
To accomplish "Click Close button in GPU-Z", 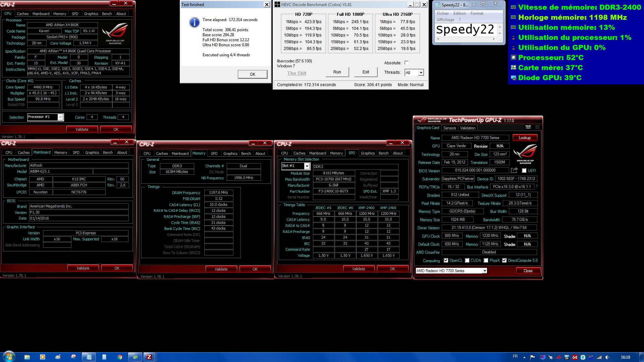I will [x=528, y=271].
